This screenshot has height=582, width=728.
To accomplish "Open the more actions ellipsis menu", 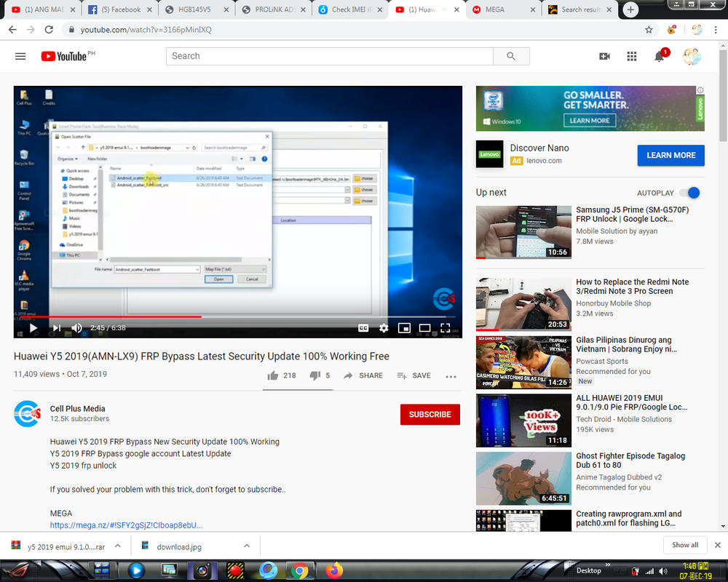I will tap(451, 376).
